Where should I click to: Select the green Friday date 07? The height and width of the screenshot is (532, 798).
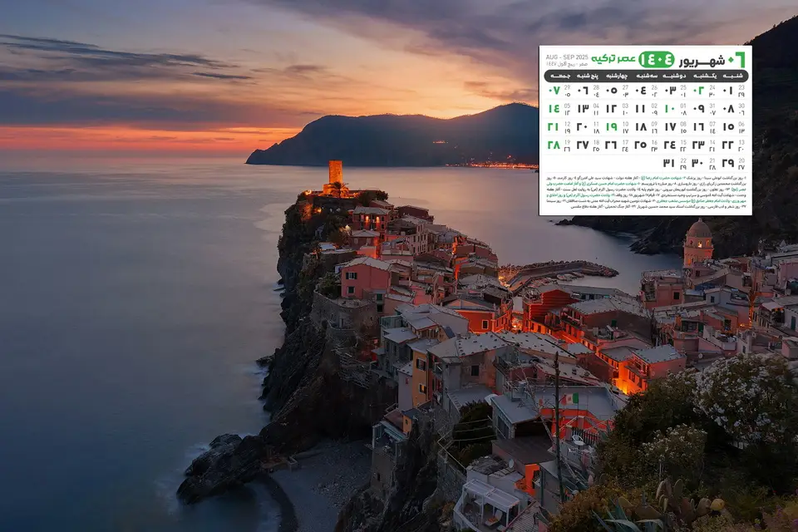(x=554, y=90)
